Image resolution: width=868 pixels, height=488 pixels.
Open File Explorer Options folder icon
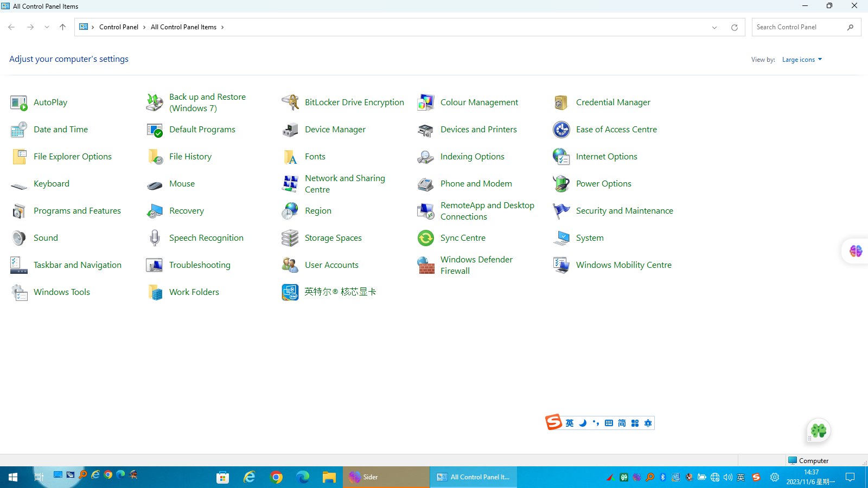coord(19,157)
